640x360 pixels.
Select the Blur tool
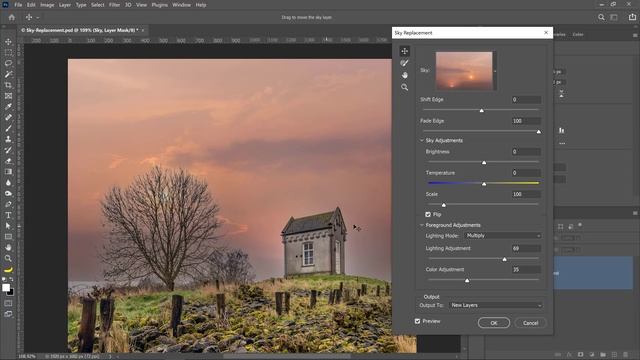tap(8, 182)
